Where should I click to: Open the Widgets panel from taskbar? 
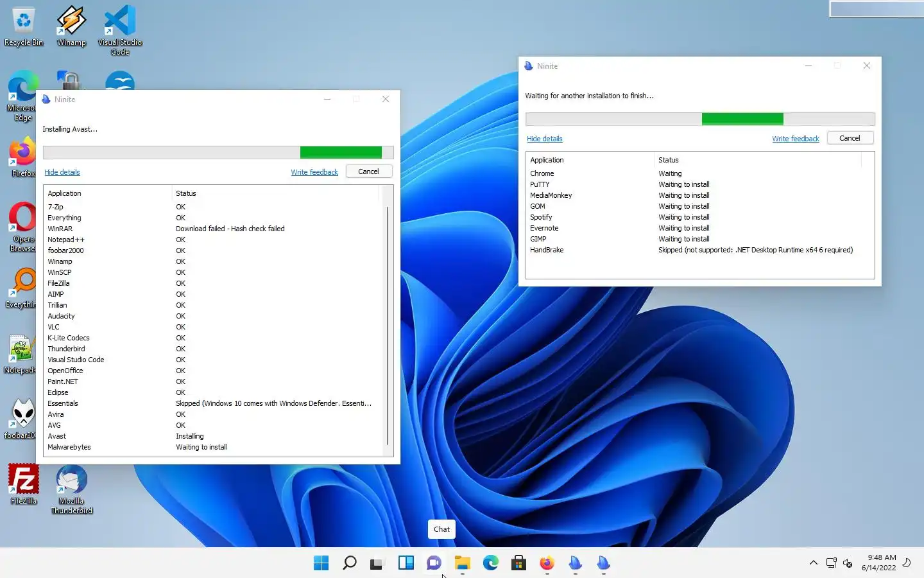(x=406, y=563)
